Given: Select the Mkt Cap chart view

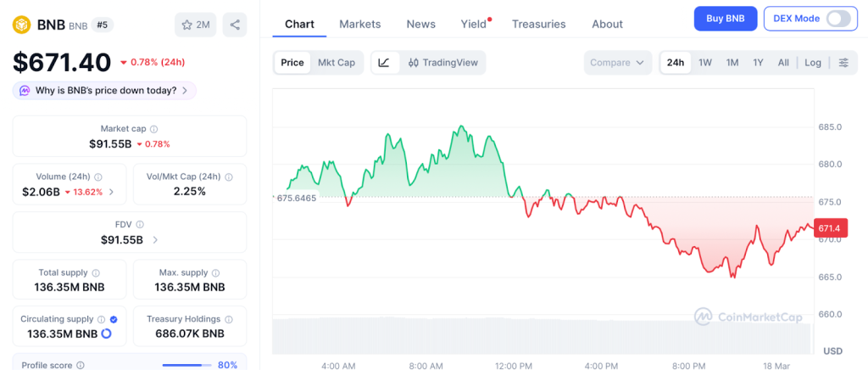Looking at the screenshot, I should [x=337, y=62].
